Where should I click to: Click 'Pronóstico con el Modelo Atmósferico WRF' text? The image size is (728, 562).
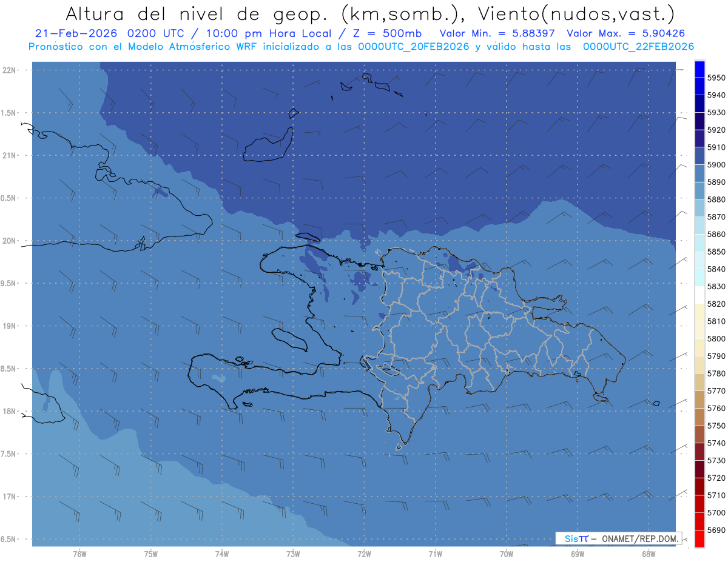pos(144,47)
